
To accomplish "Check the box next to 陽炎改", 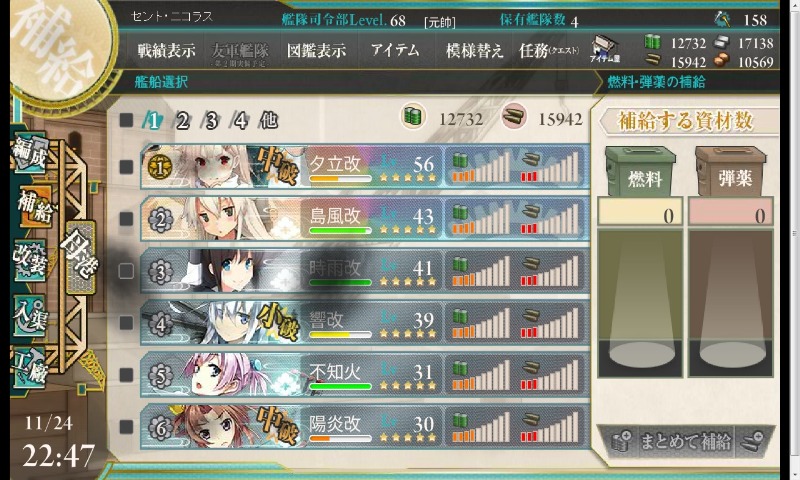I will pos(126,426).
